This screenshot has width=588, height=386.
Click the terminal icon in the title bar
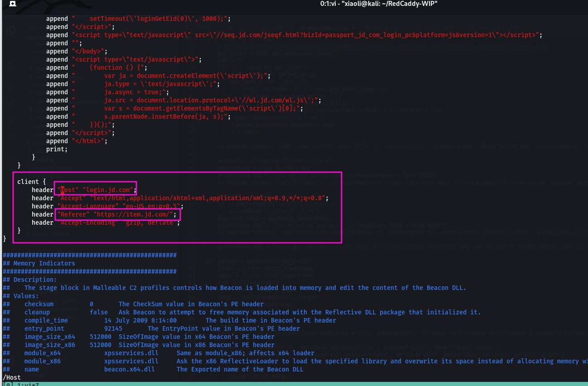(13, 4)
